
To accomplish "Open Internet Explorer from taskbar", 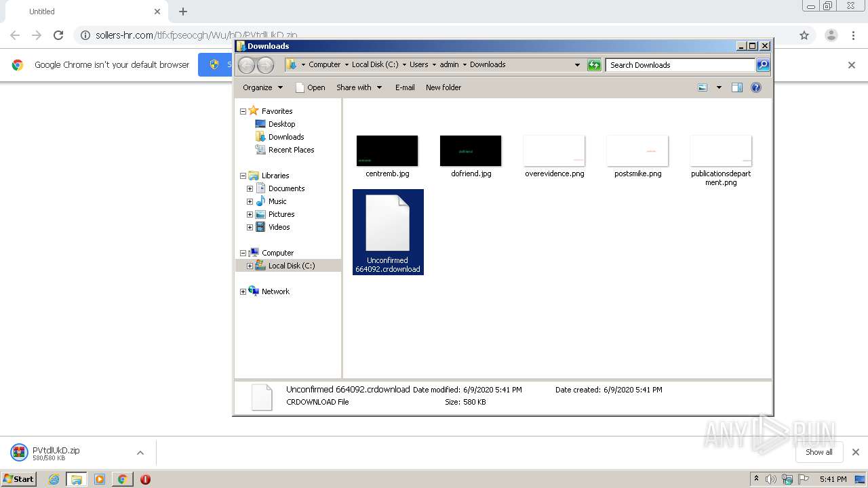I will point(54,479).
